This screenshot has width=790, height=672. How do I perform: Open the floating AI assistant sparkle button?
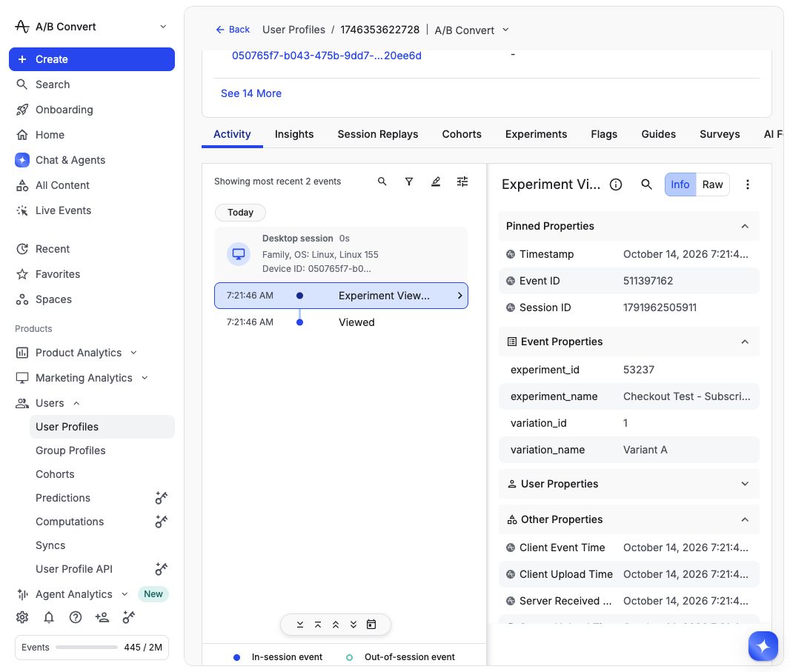point(763,646)
